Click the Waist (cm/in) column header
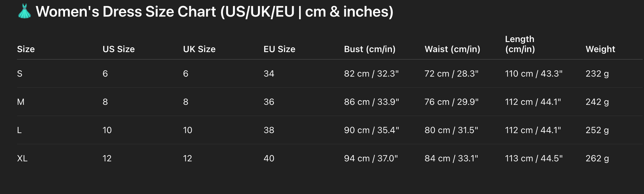Viewport: 644px width, 194px height. pyautogui.click(x=452, y=49)
